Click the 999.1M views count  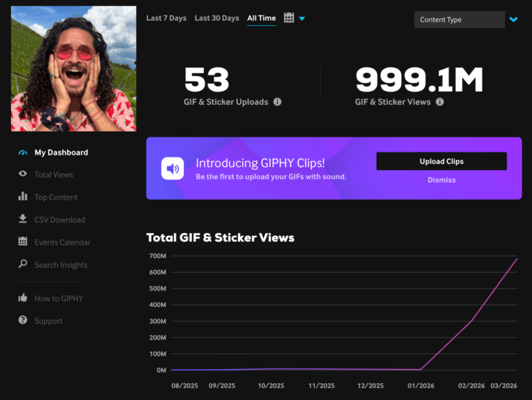pos(419,79)
